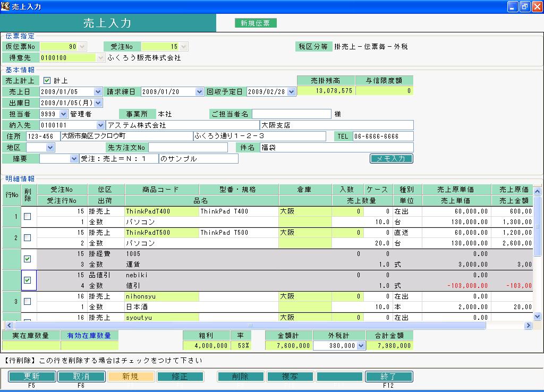Click the 複写 button

(x=290, y=377)
